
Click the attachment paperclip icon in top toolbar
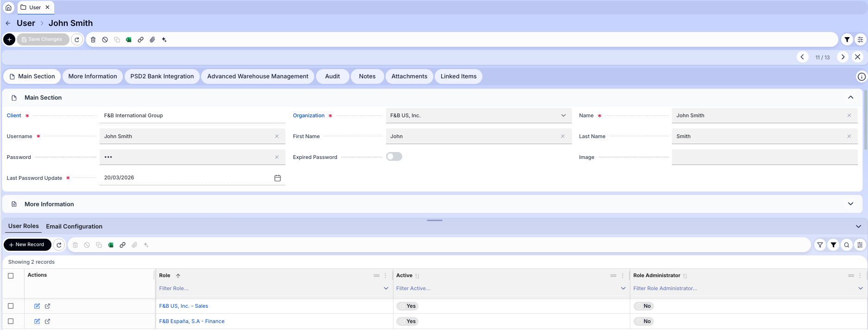pyautogui.click(x=152, y=40)
